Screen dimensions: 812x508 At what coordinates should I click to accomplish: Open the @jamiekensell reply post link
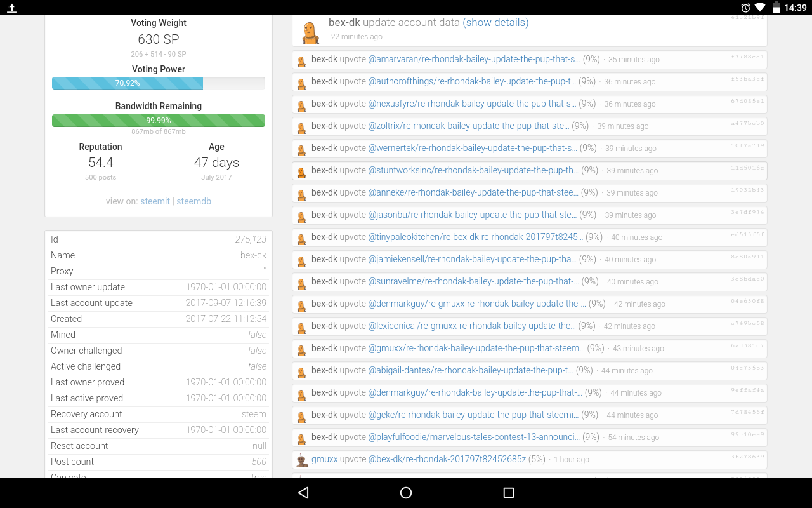pyautogui.click(x=472, y=259)
